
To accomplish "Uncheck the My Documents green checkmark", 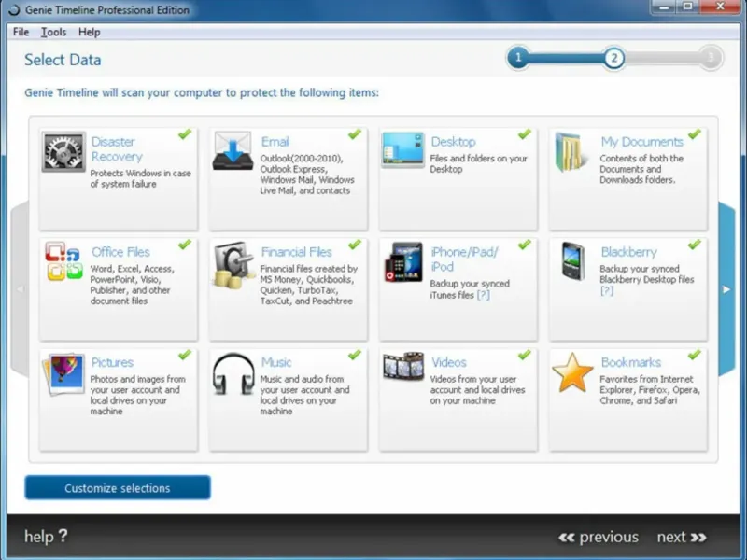I will [695, 134].
